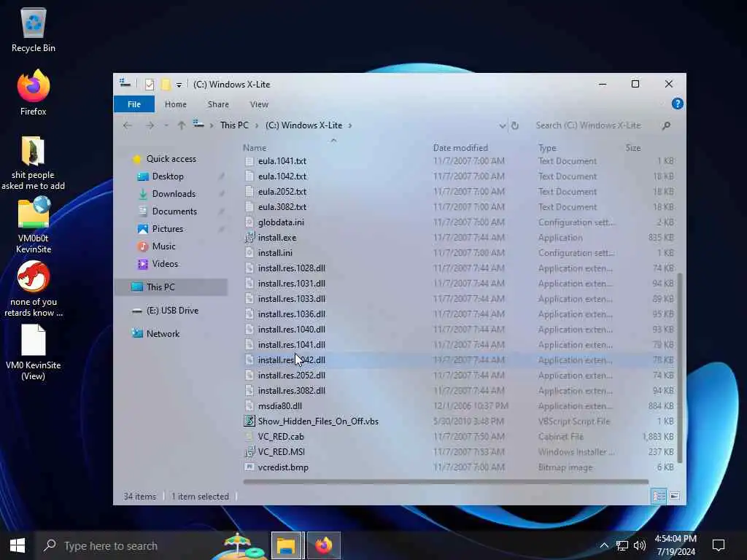Switch to the View ribbon tab
The image size is (747, 560).
[259, 104]
